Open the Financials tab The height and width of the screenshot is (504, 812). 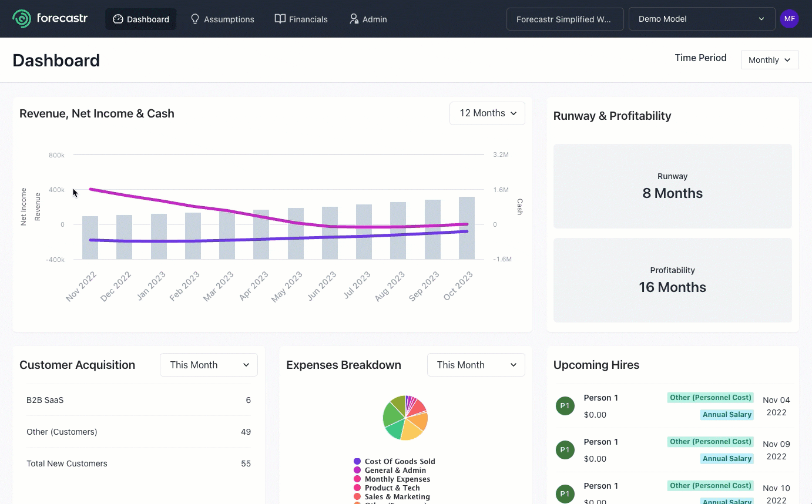[301, 19]
